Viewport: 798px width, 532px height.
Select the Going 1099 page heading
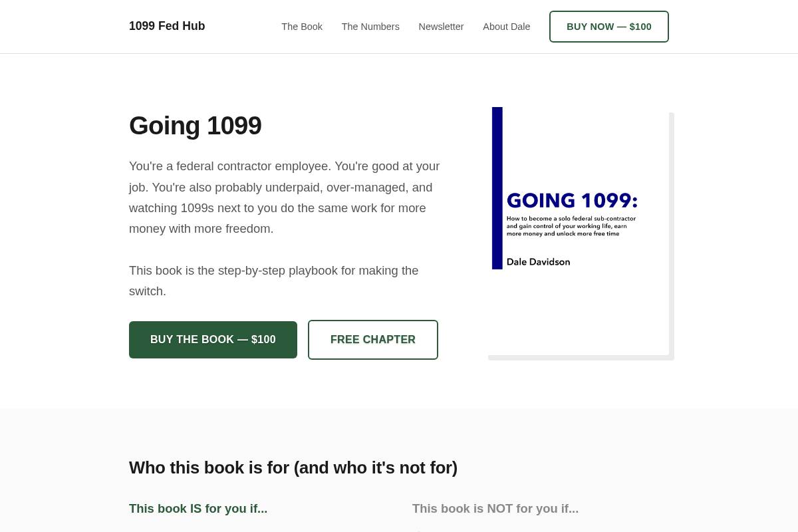(x=196, y=126)
